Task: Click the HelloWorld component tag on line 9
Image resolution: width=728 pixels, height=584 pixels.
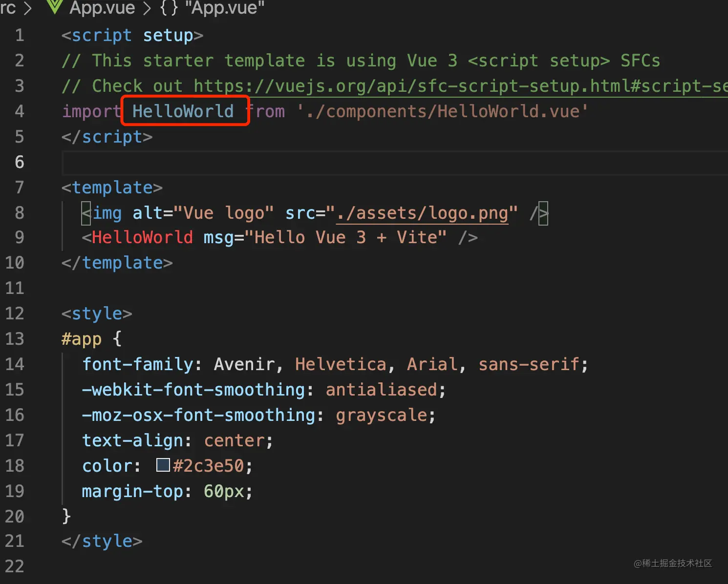Action: (142, 237)
